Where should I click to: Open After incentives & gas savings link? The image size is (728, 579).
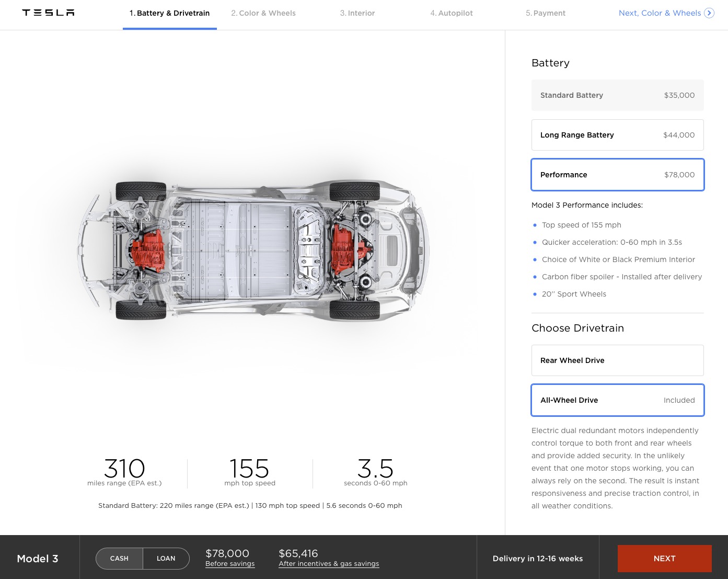point(329,564)
